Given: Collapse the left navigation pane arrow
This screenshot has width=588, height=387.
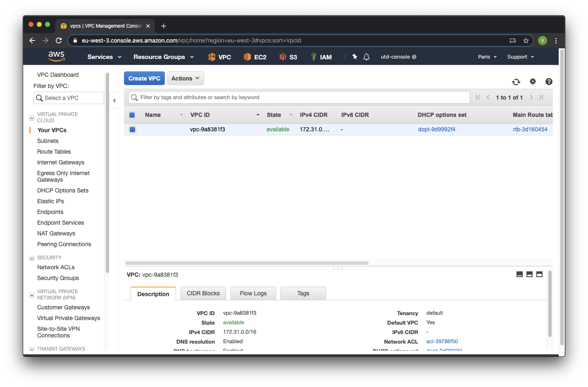Looking at the screenshot, I should [x=114, y=100].
